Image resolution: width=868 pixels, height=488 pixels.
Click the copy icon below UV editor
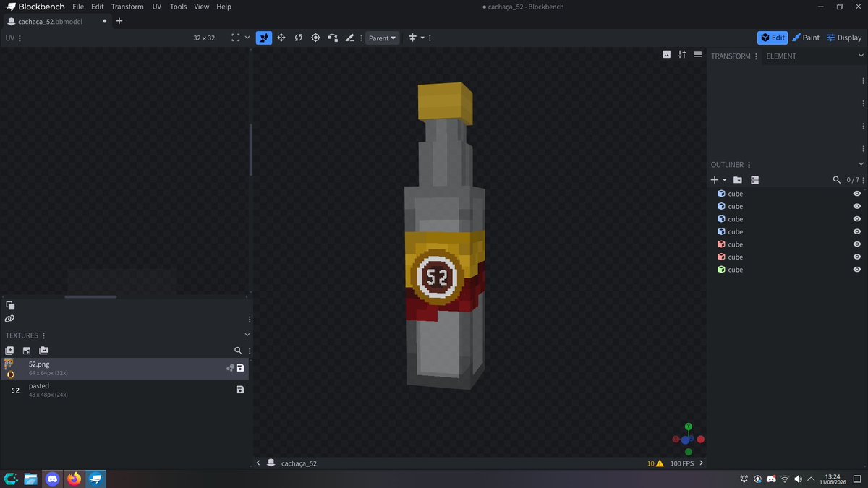click(x=10, y=305)
